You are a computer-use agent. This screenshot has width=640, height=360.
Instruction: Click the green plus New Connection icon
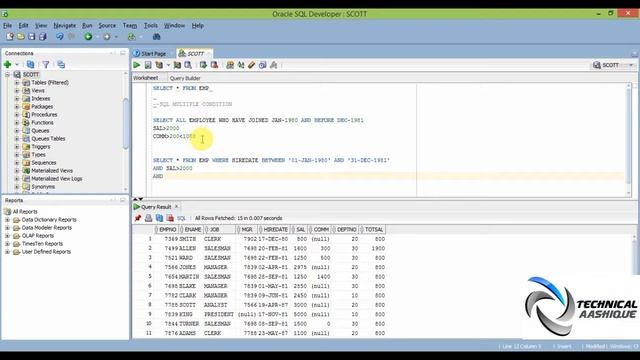(8, 64)
